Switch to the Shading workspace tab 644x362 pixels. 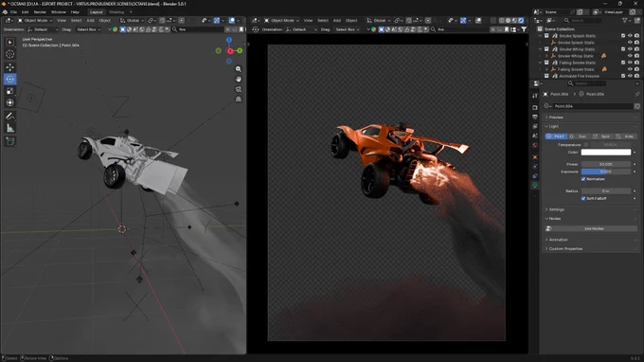click(116, 12)
